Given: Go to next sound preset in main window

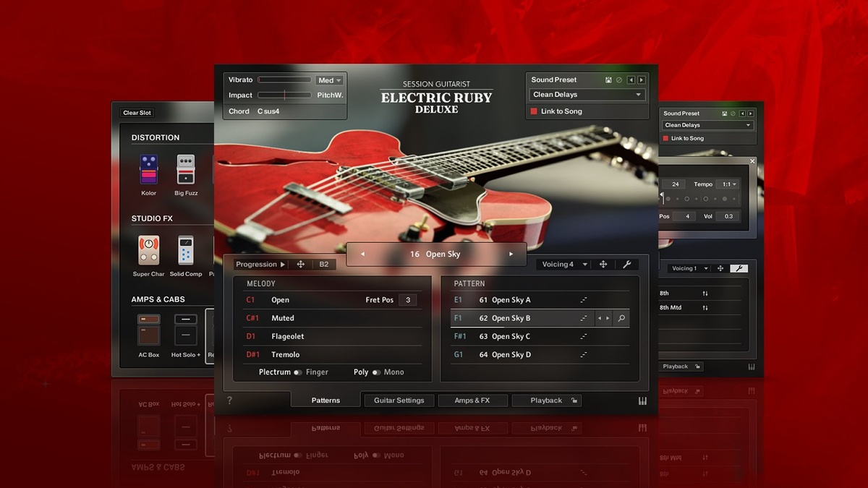Looking at the screenshot, I should pyautogui.click(x=641, y=80).
